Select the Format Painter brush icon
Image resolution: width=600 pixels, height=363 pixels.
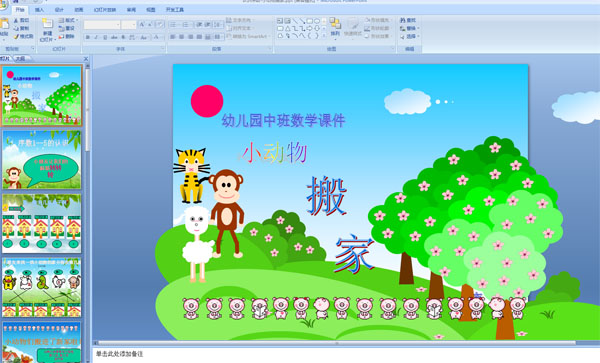pyautogui.click(x=16, y=37)
